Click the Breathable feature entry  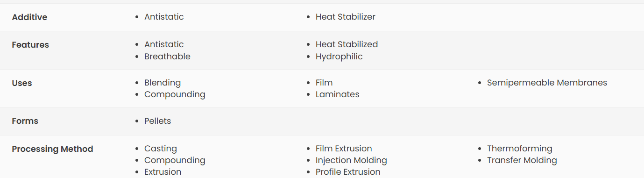pos(167,57)
